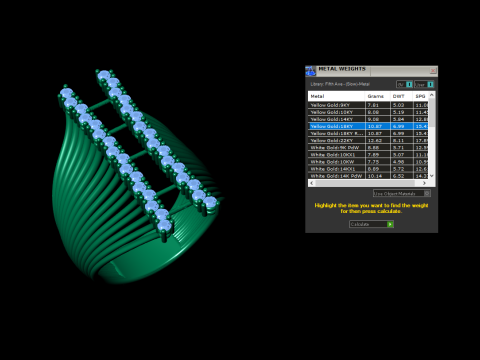The width and height of the screenshot is (480, 360).
Task: Click the green arrow on Calculate
Action: click(x=390, y=224)
